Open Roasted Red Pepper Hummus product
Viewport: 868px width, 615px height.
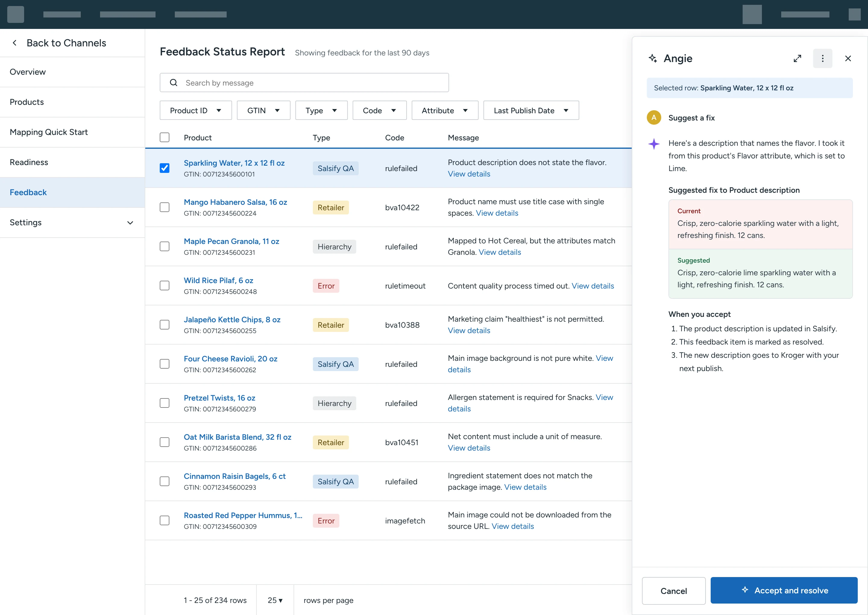pos(243,515)
